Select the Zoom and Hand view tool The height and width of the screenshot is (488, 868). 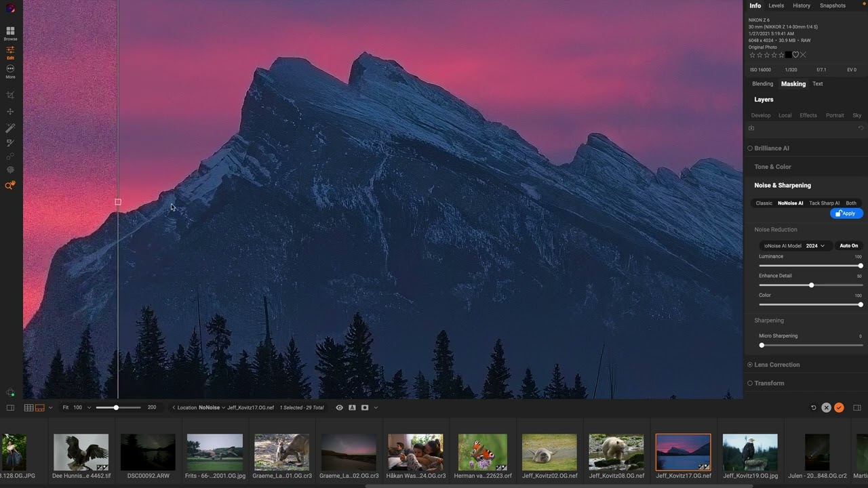10,185
